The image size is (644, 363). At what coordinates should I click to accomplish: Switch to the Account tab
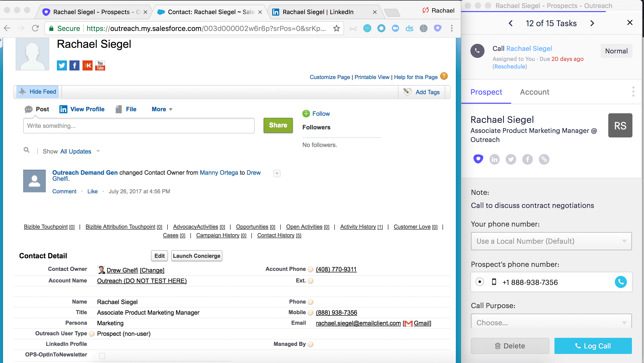tap(535, 92)
